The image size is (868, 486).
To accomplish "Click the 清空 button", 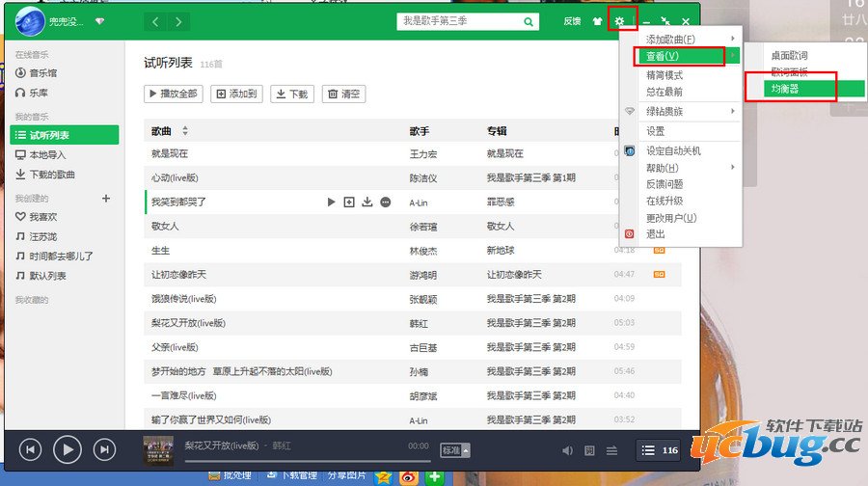I will coord(343,94).
